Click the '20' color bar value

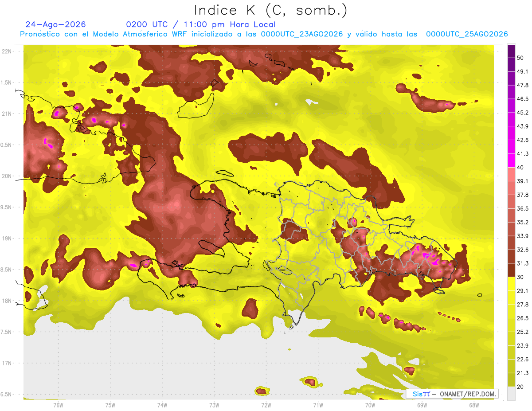(521, 387)
